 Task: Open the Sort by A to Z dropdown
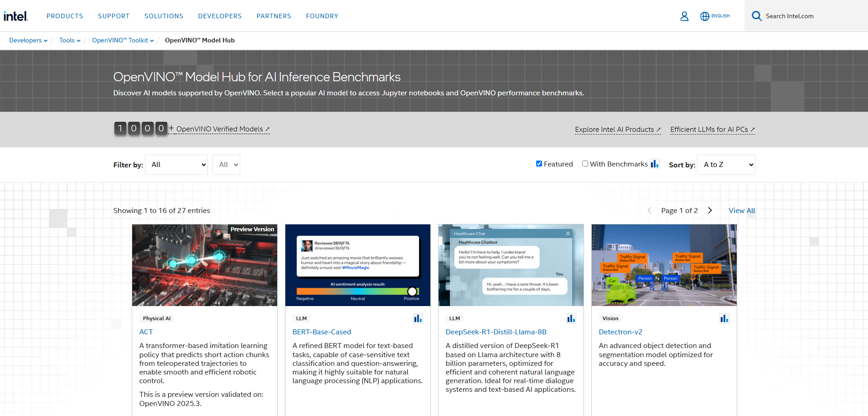pos(726,165)
